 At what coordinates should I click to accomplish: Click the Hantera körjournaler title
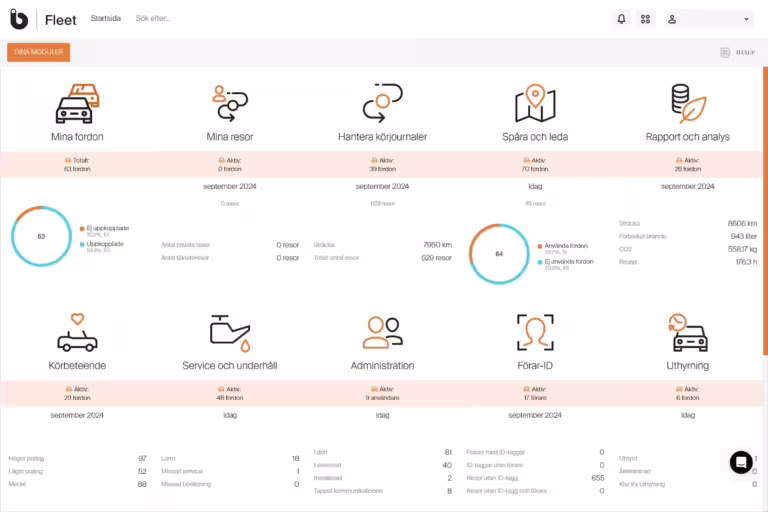(383, 137)
